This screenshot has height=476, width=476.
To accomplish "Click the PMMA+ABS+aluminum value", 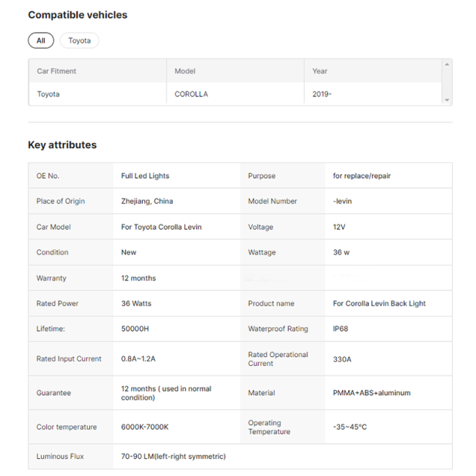I will (372, 393).
